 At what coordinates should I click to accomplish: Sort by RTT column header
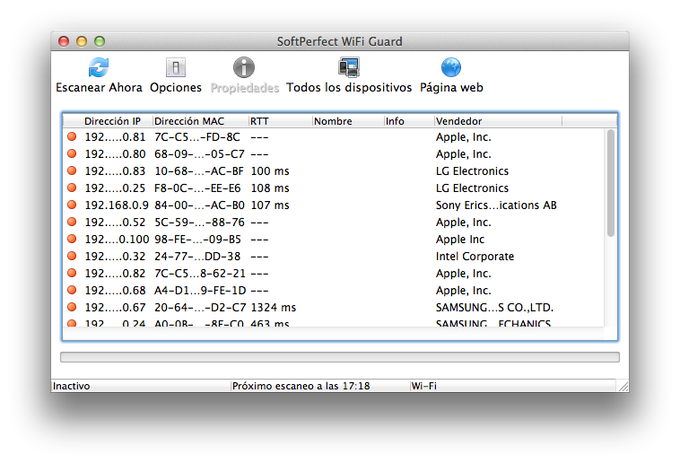point(259,121)
